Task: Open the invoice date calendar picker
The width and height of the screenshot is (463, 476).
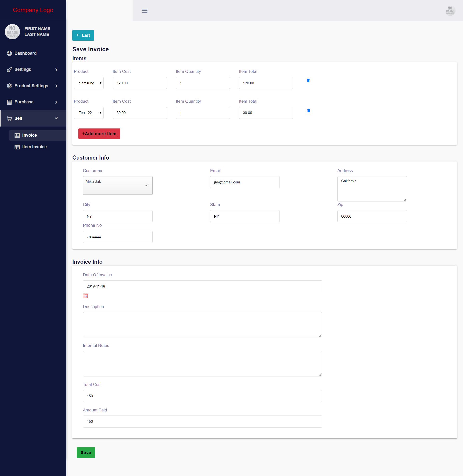Action: 85,296
